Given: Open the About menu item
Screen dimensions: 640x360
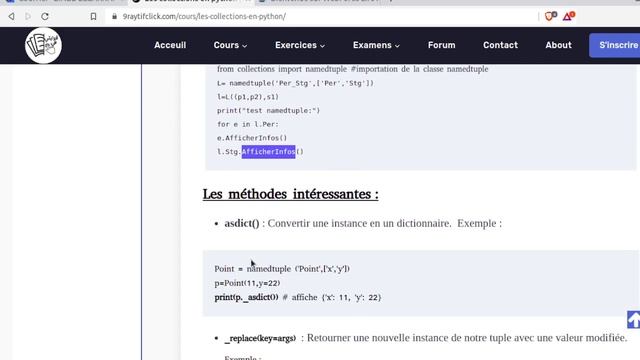Looking at the screenshot, I should (x=558, y=45).
